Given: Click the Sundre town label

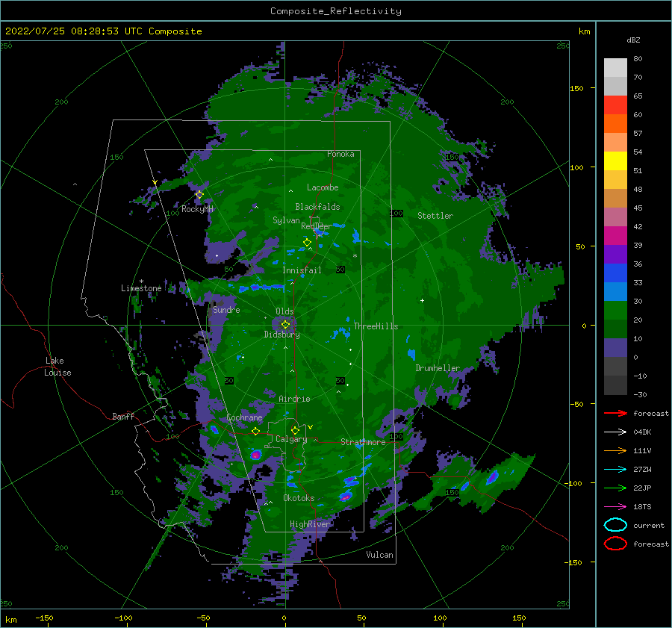Looking at the screenshot, I should [226, 309].
